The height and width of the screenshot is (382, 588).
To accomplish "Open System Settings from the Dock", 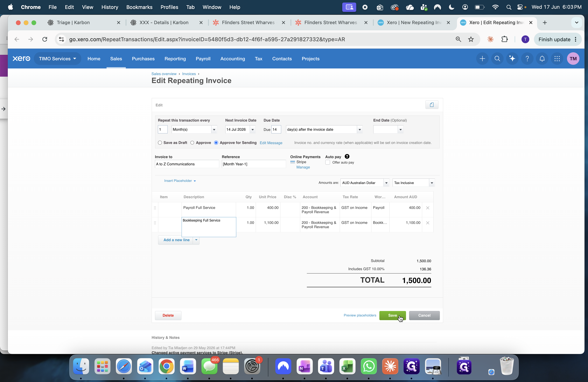I will [252, 366].
